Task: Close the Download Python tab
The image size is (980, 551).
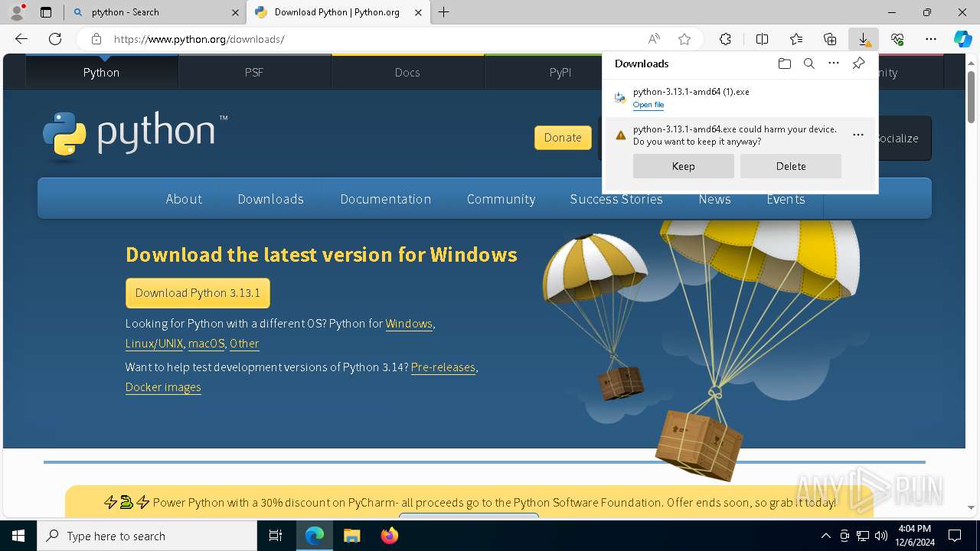Action: 418,12
